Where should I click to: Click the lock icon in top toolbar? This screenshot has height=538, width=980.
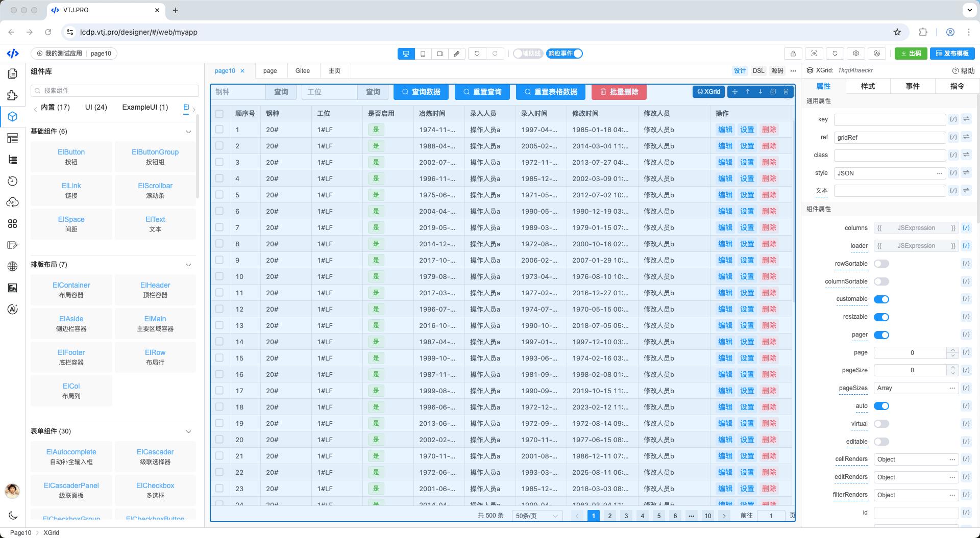[793, 54]
